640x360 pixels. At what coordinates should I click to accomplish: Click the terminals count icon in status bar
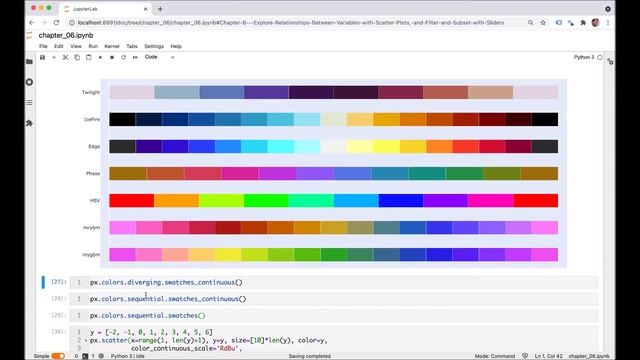tap(85, 356)
